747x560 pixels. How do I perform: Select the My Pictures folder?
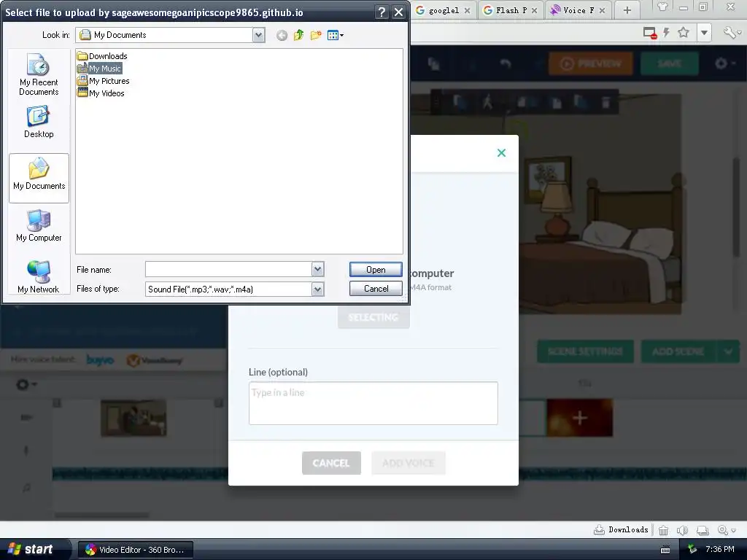(104, 81)
